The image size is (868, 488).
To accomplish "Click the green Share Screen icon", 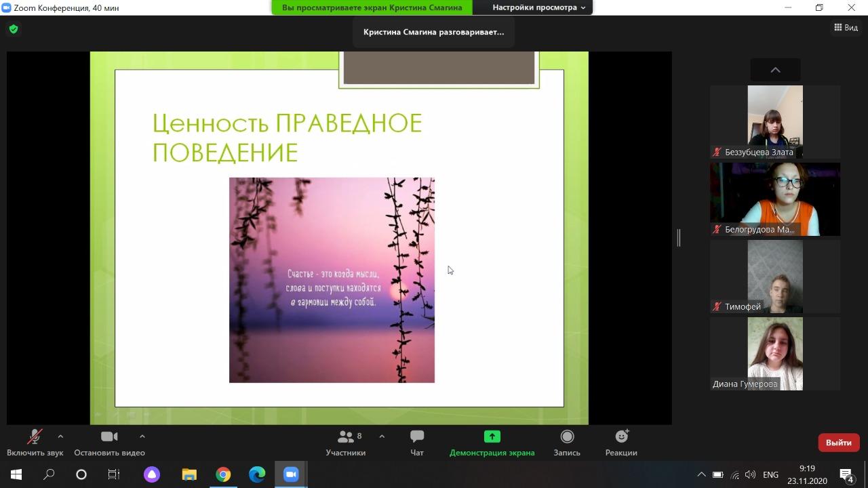I will coord(492,437).
